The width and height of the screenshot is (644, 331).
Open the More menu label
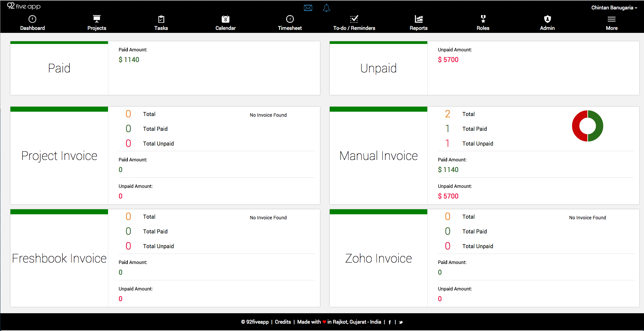611,28
